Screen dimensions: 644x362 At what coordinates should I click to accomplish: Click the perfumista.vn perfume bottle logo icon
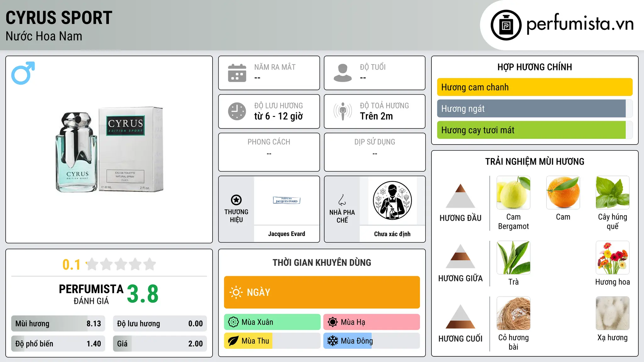(x=506, y=25)
